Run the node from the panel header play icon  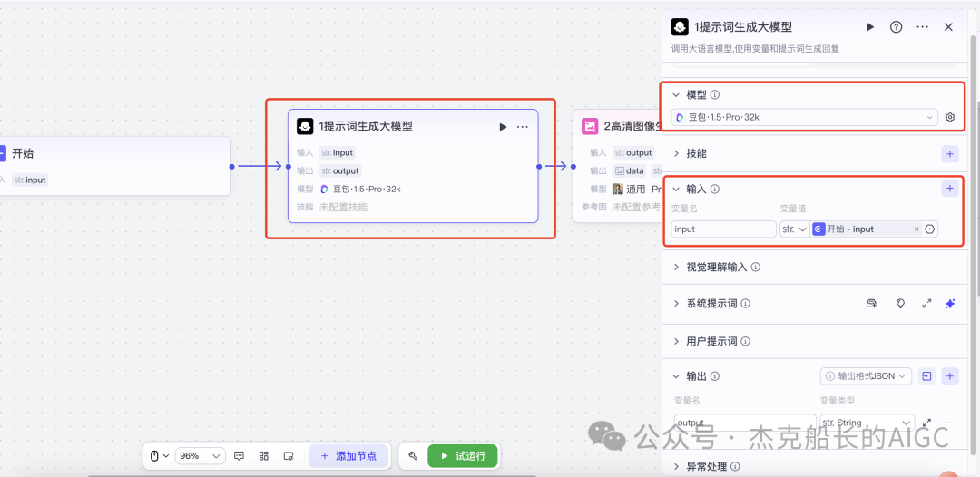point(870,27)
